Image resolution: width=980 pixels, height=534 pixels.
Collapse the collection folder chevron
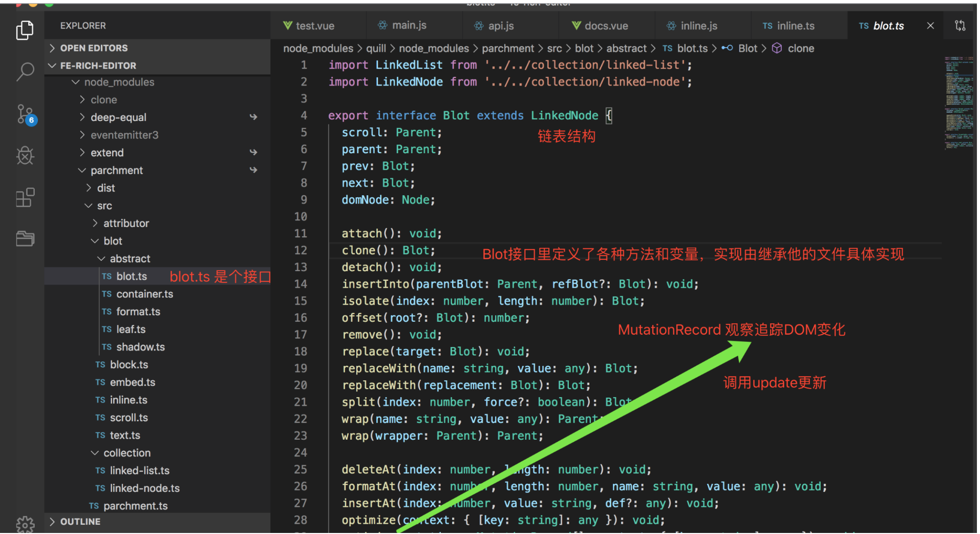(x=95, y=453)
